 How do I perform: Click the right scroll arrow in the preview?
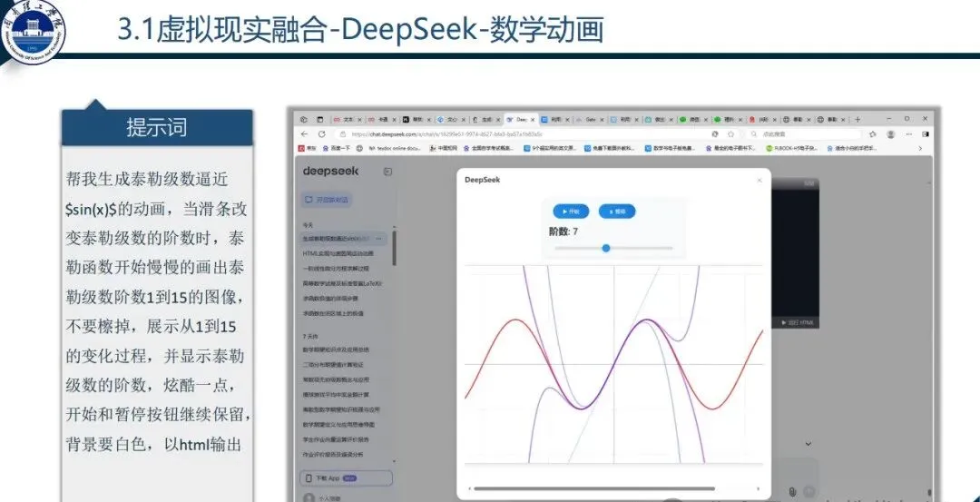click(x=758, y=488)
